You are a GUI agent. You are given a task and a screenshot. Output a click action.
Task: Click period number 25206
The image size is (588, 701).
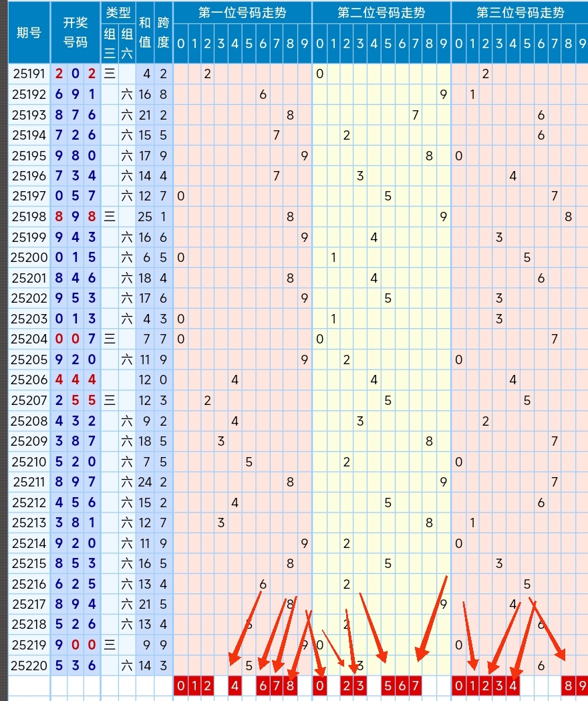29,380
